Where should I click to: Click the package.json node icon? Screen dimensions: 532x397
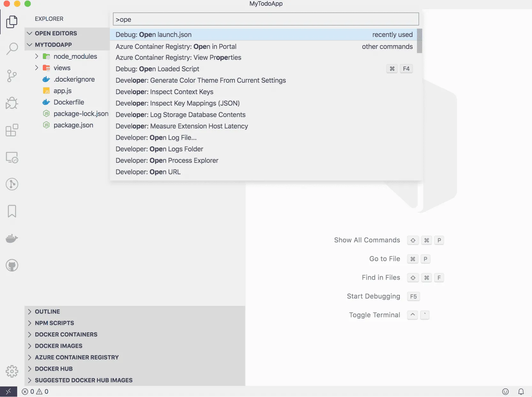point(46,125)
